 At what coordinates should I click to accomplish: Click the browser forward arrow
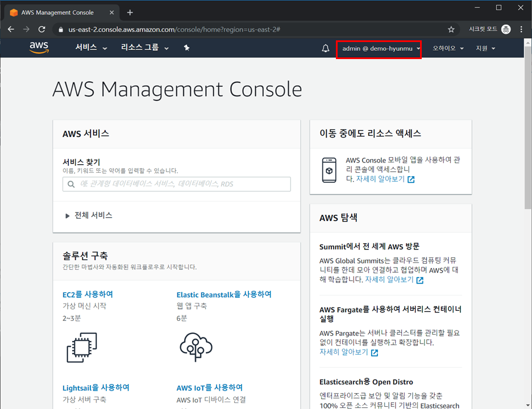click(26, 30)
